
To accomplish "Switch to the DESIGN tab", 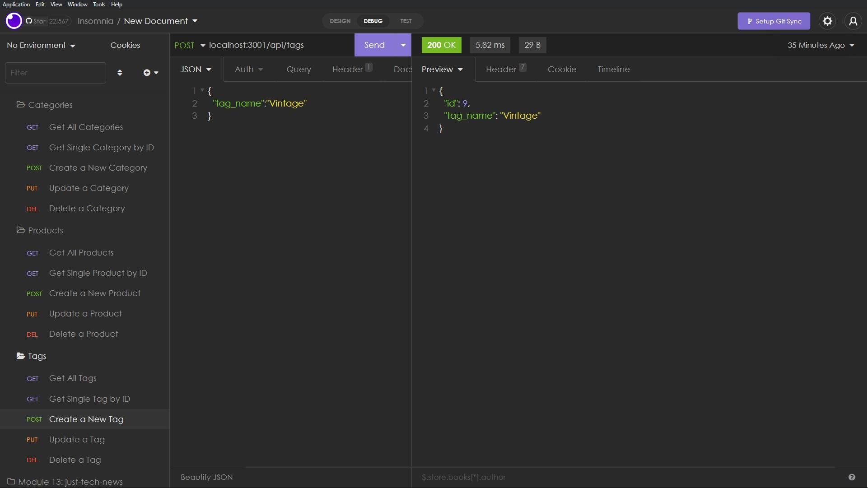I will click(340, 21).
